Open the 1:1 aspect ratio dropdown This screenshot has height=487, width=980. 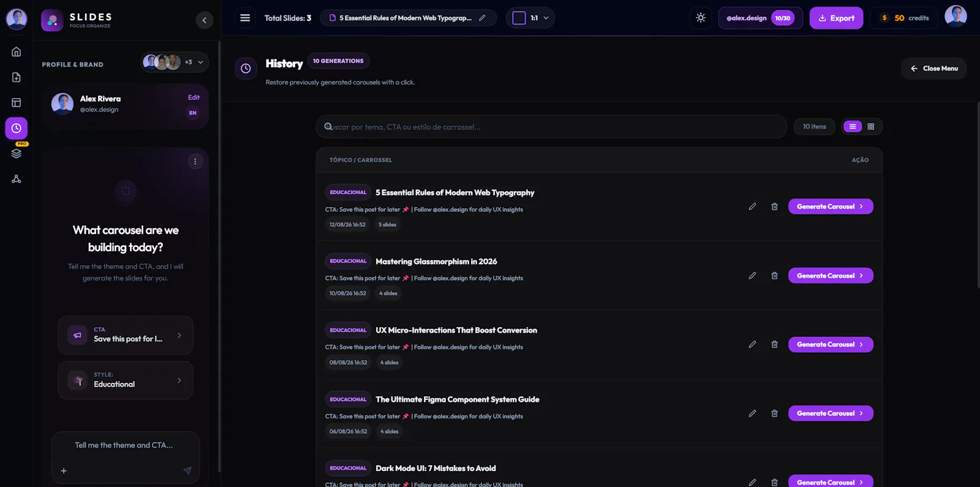(530, 18)
